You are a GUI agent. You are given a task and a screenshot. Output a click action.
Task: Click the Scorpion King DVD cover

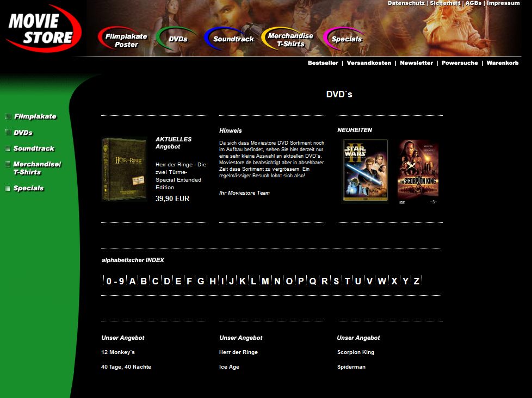click(x=418, y=172)
